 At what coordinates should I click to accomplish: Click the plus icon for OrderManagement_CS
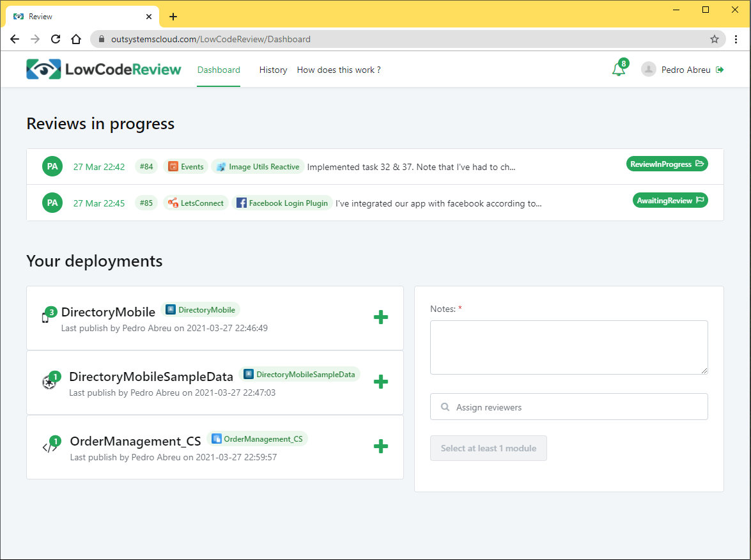tap(380, 446)
